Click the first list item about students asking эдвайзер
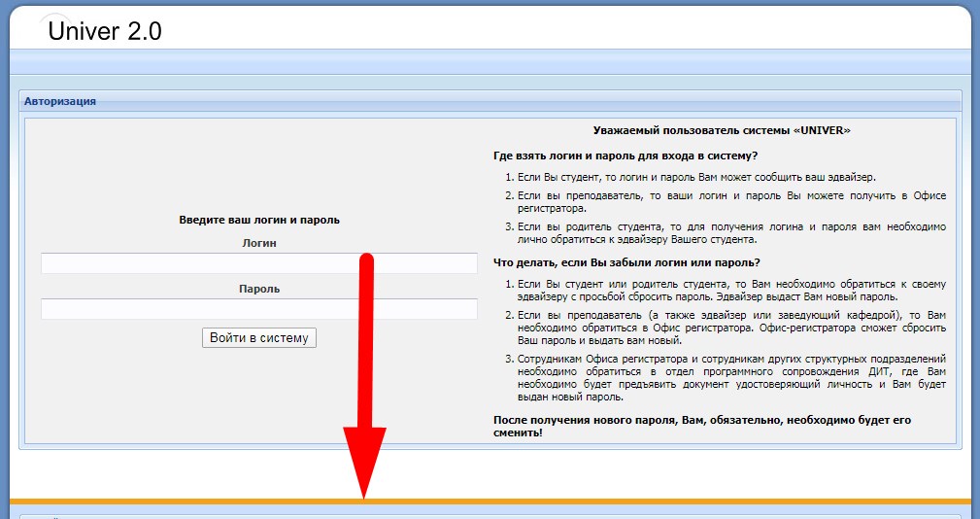The height and width of the screenshot is (519, 980). click(696, 177)
